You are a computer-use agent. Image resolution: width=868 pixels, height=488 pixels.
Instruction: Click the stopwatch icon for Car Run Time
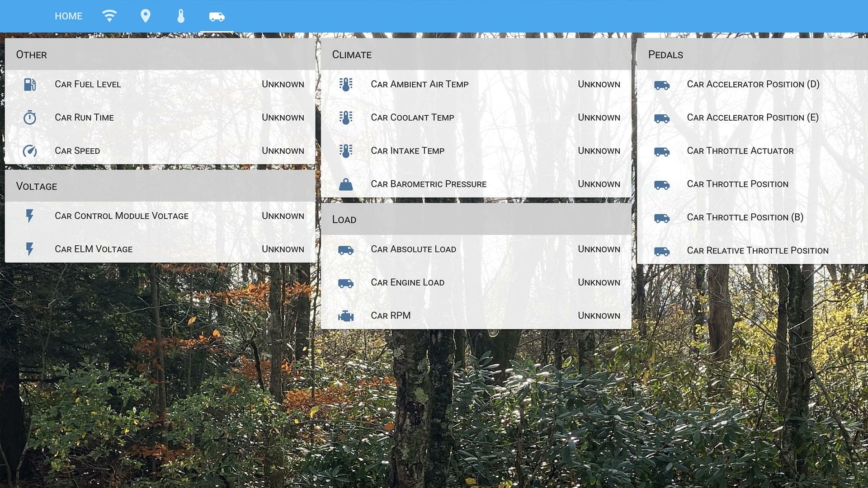pyautogui.click(x=30, y=117)
